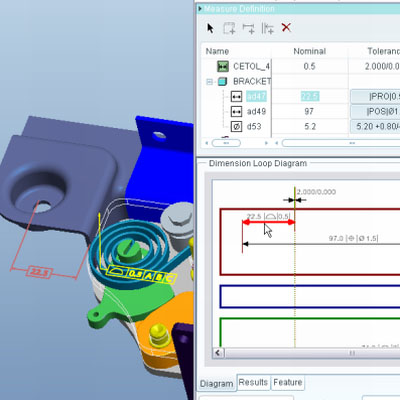
Task: Select the CETOL_4 row name
Action: pyautogui.click(x=251, y=66)
